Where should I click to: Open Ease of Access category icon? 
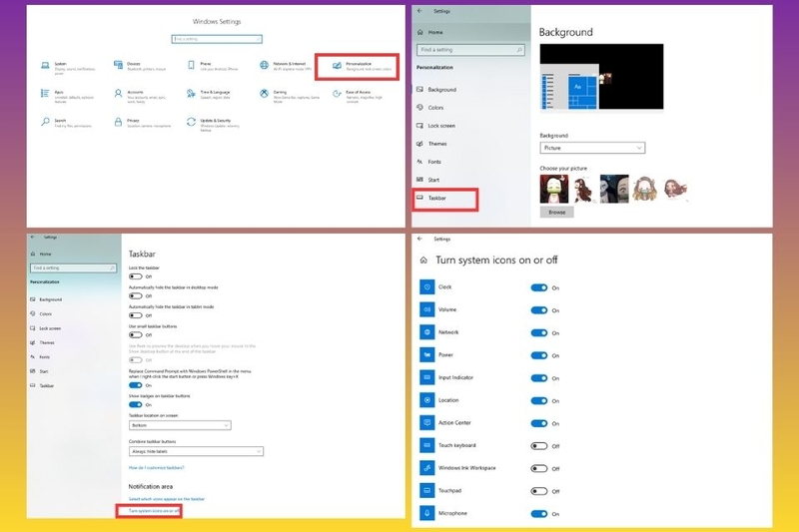337,94
